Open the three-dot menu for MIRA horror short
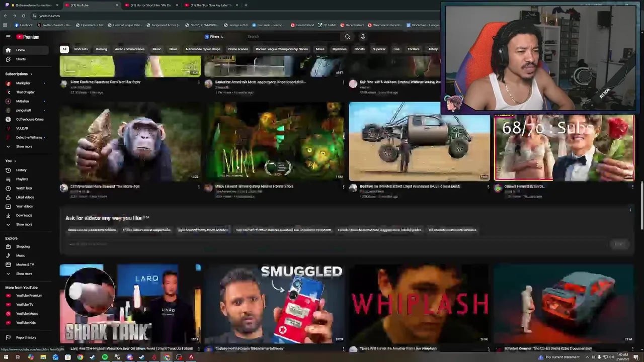 pos(344,187)
